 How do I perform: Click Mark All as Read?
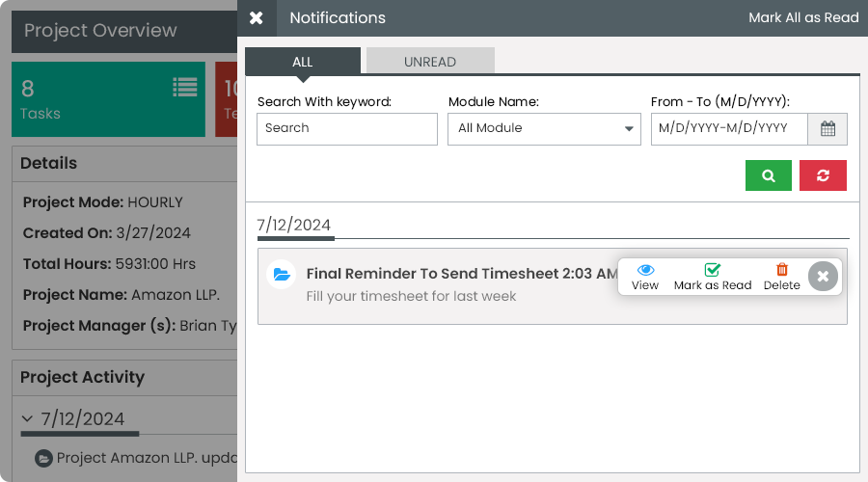click(803, 17)
